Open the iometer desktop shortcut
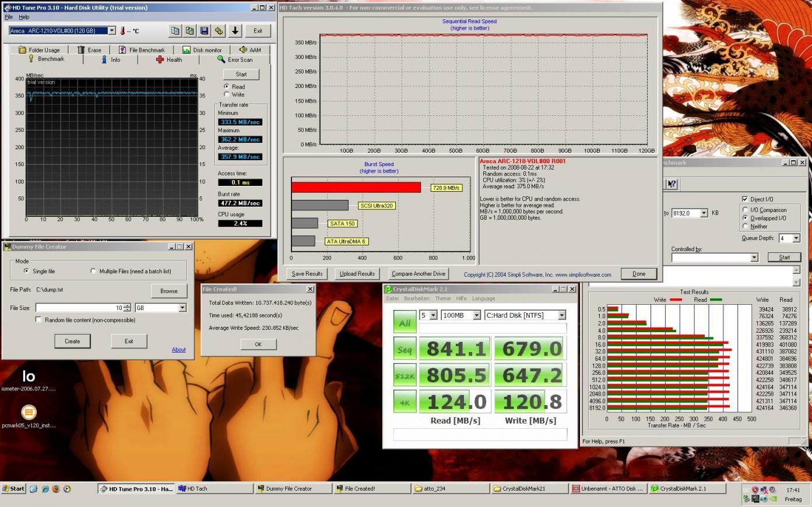Viewport: 812px width, 507px height. (29, 380)
